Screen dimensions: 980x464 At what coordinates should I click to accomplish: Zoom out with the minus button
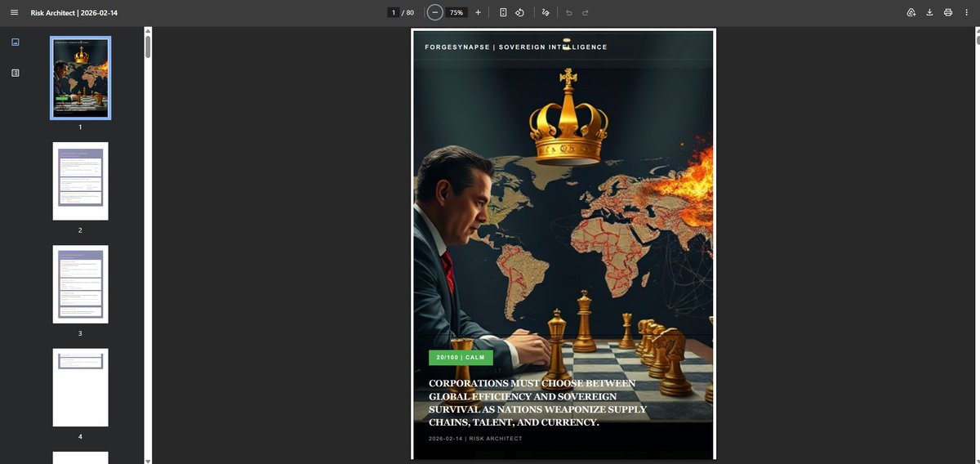point(435,12)
